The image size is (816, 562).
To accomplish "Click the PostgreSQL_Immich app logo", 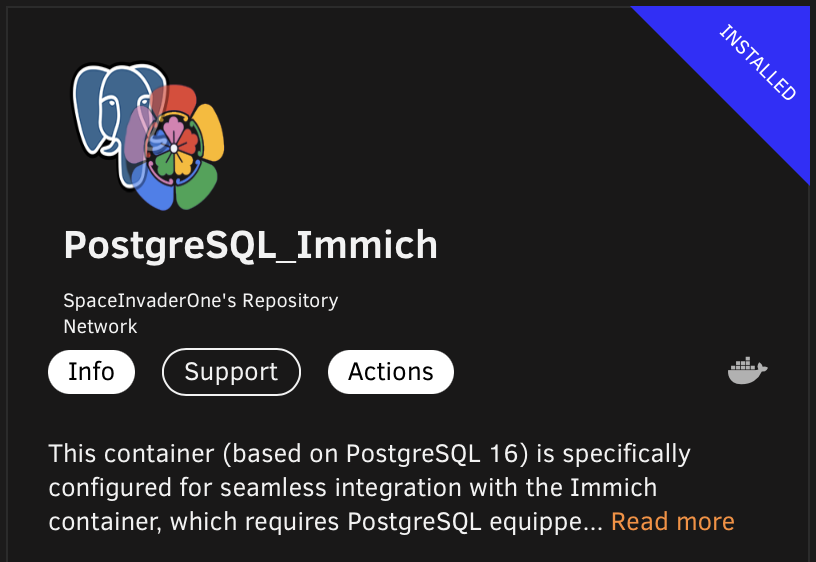I will point(148,137).
